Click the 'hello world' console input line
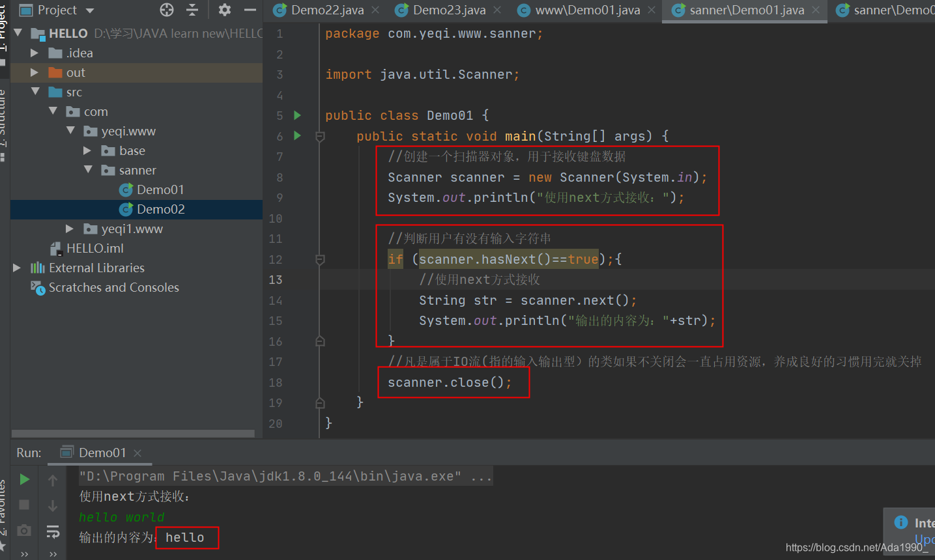 [122, 517]
